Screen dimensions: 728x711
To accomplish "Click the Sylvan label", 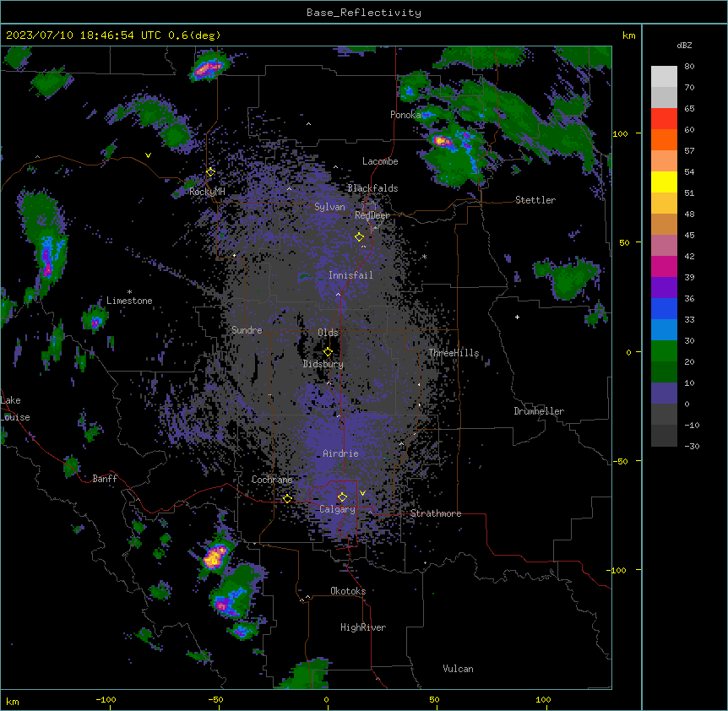I will [x=329, y=207].
